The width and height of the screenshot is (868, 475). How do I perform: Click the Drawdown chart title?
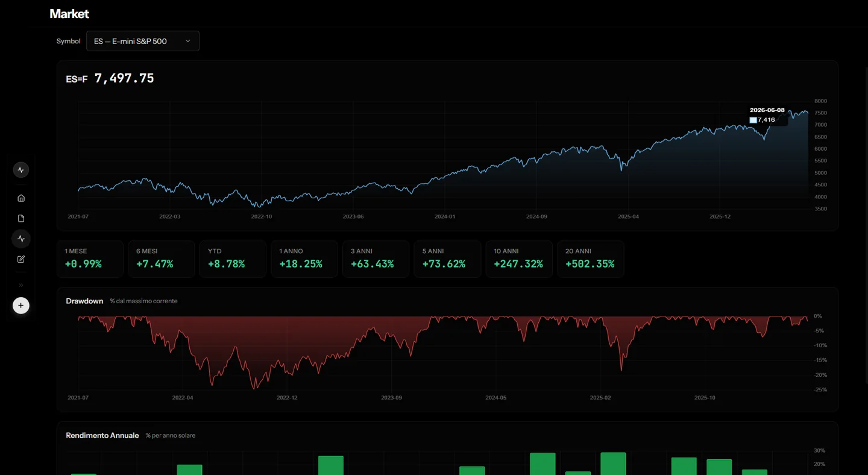pos(84,301)
